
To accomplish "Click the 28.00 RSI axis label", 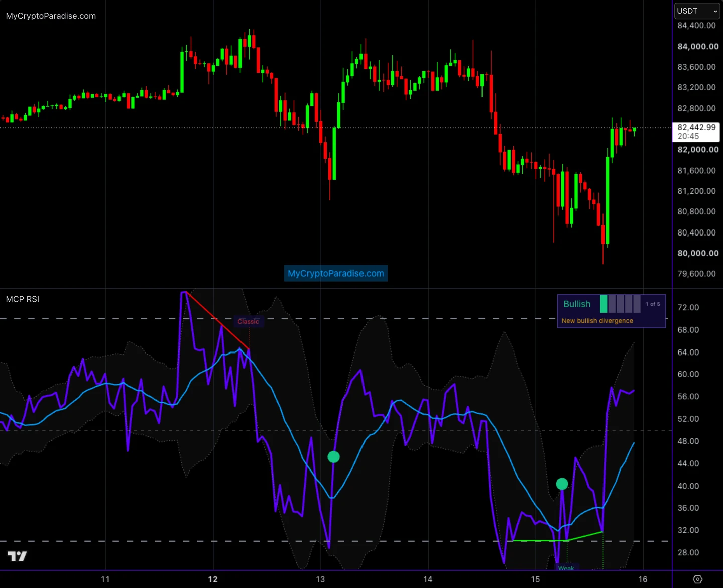I will coord(688,552).
